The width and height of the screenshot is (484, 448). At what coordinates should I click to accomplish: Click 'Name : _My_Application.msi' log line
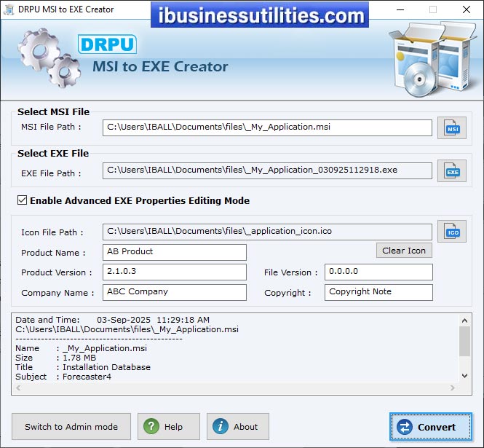82,348
